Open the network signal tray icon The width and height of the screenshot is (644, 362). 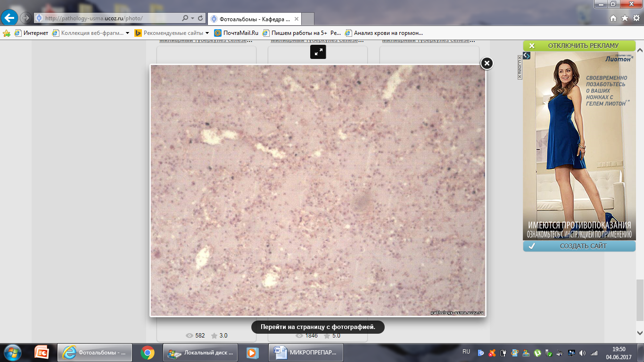coord(594,353)
